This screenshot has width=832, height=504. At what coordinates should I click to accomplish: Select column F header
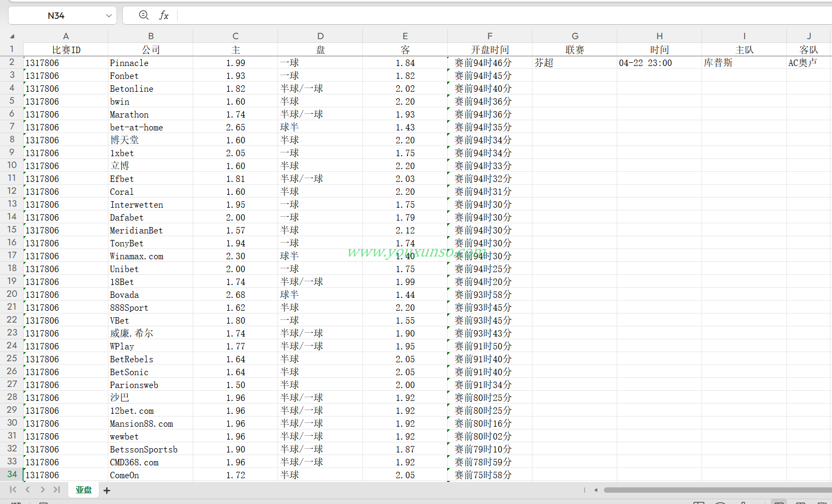[x=490, y=36]
